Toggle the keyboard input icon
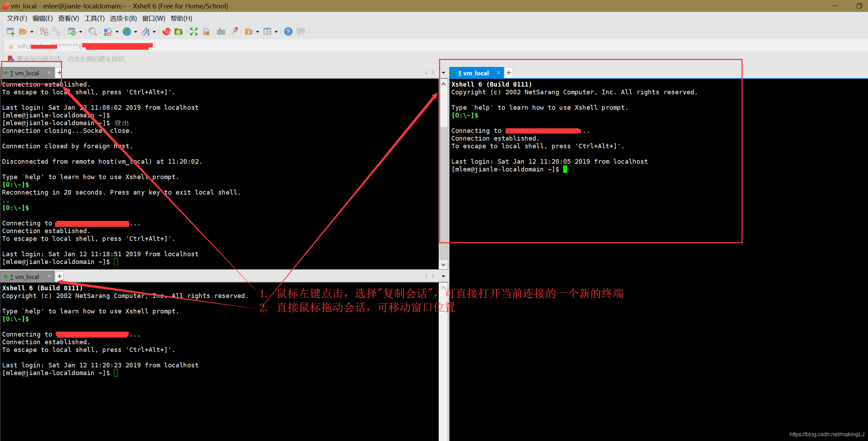The image size is (868, 441). pyautogui.click(x=221, y=32)
